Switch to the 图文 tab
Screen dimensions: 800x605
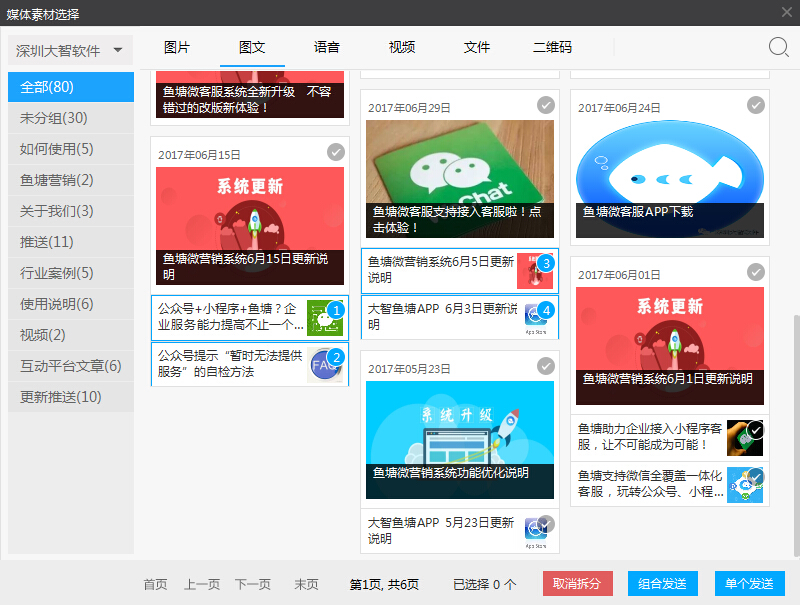click(252, 47)
